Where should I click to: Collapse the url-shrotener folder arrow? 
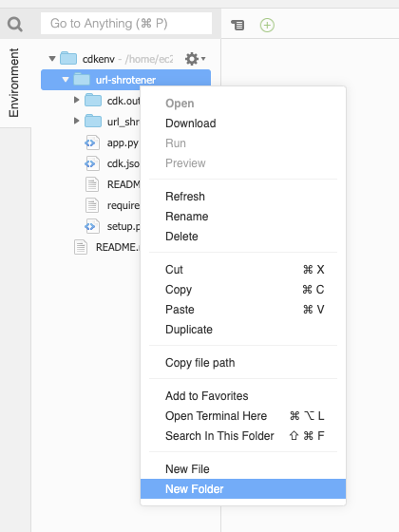coord(66,80)
